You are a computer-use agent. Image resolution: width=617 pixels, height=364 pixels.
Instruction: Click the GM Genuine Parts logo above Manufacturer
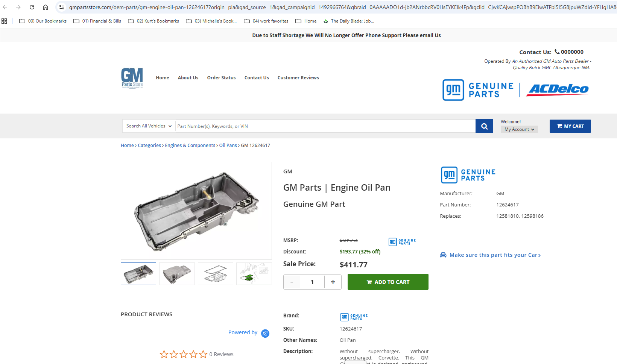(x=468, y=175)
